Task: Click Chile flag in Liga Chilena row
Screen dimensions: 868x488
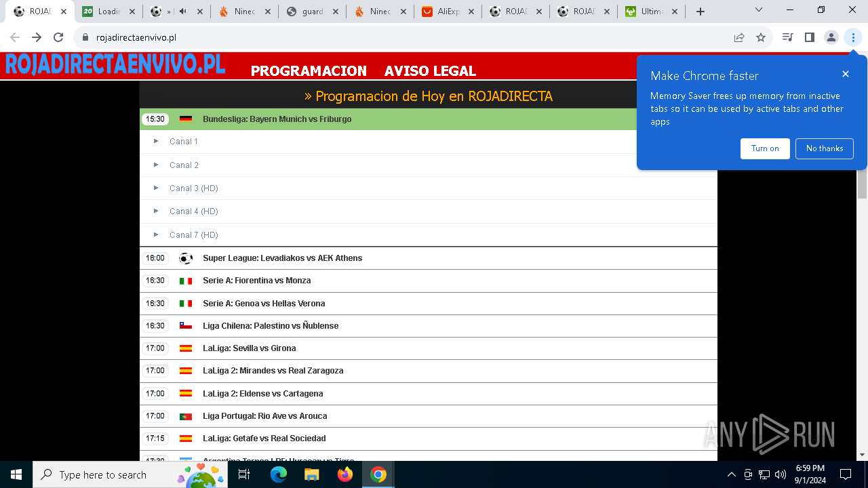Action: 186,326
